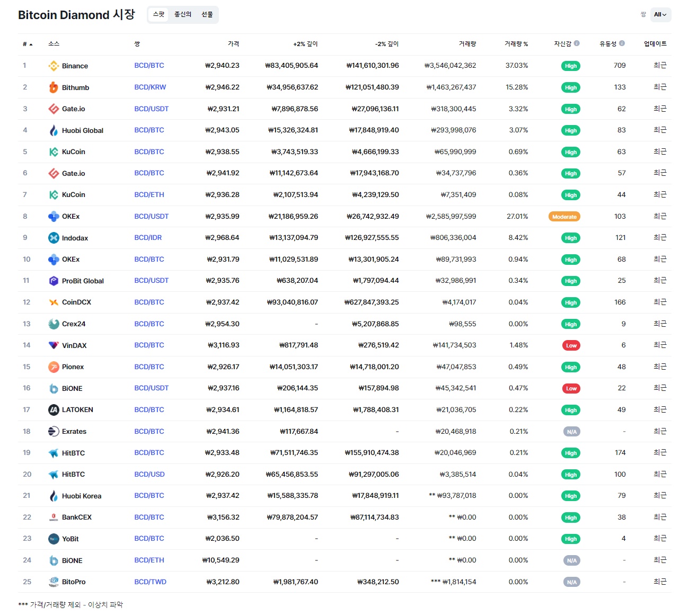Click the BitoPro logo icon

54,582
